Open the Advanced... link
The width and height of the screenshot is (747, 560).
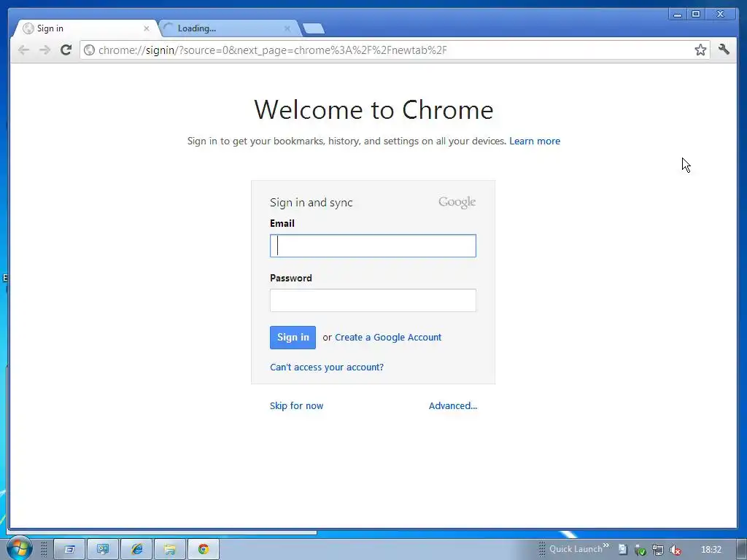click(452, 405)
